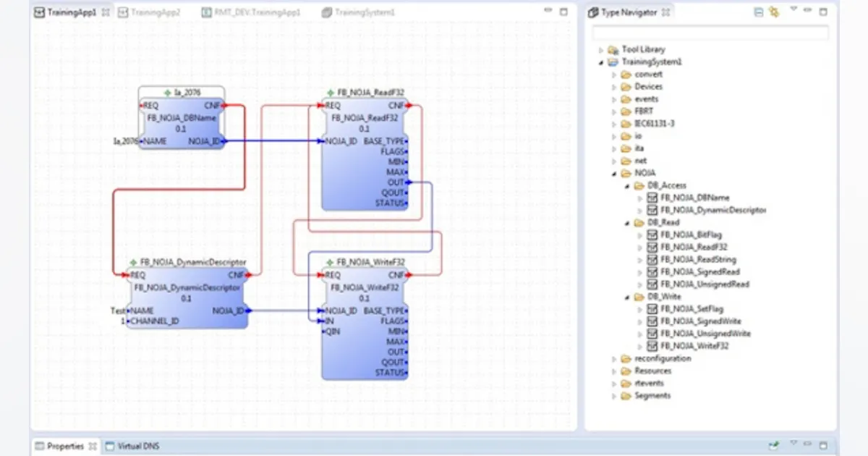Screen dimensions: 868x456
Task: Maximize the editor area with its maximize button
Action: [563, 12]
